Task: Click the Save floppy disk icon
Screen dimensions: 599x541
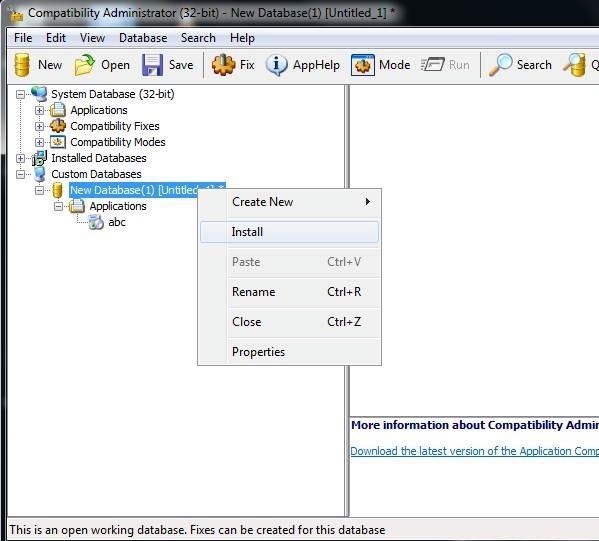Action: click(152, 65)
